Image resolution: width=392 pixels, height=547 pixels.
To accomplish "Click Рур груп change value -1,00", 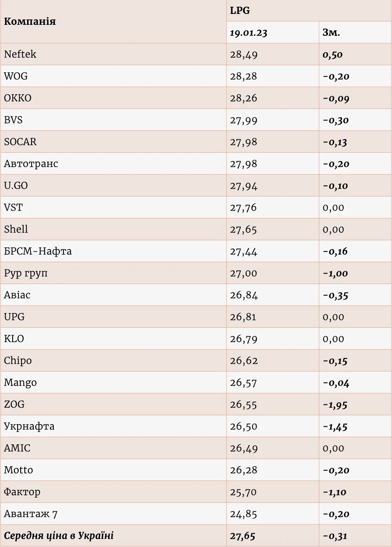I will 336,273.
